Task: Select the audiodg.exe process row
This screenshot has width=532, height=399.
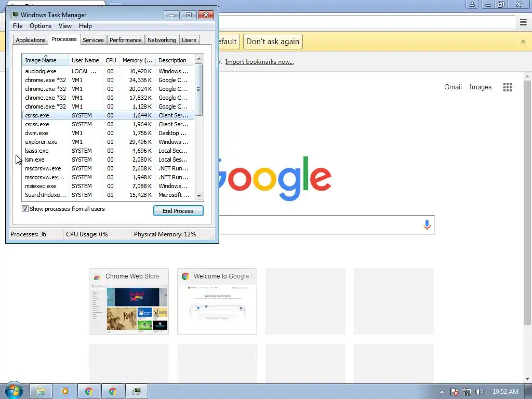Action: point(108,71)
